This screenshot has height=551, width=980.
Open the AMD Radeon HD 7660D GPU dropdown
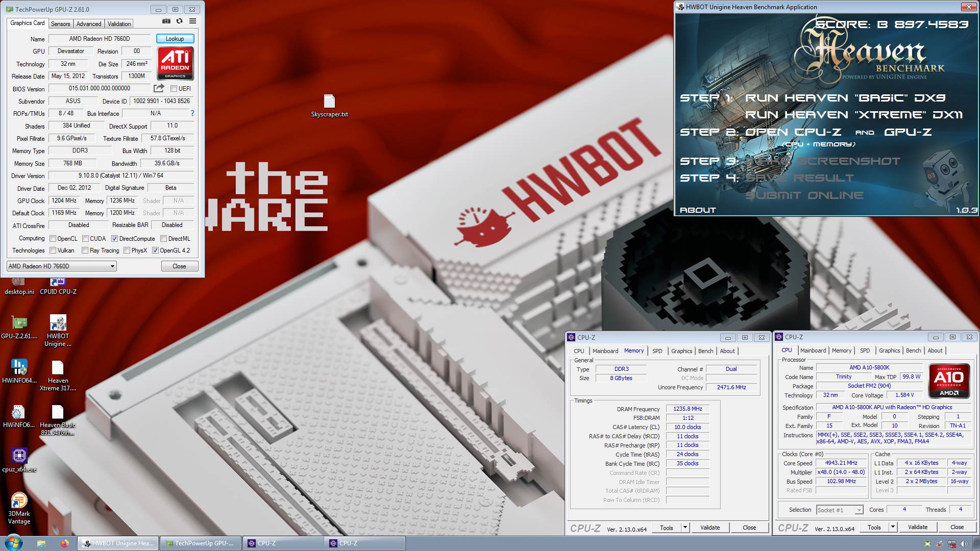pos(62,266)
